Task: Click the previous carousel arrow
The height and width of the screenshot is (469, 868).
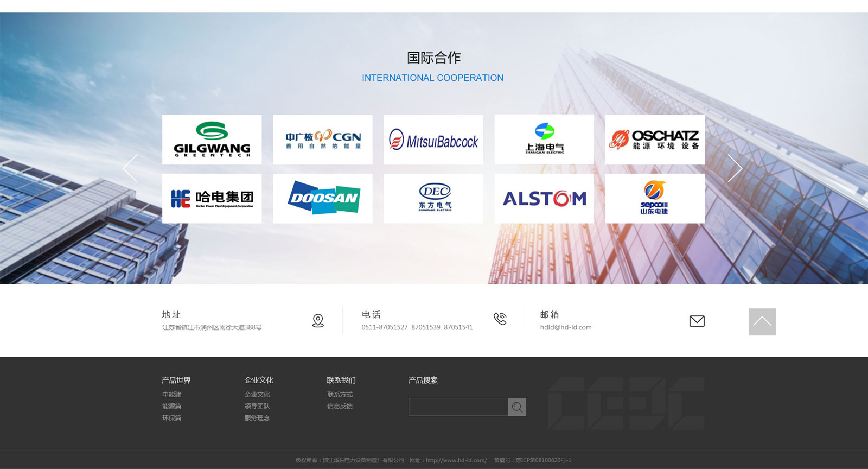Action: pos(130,168)
